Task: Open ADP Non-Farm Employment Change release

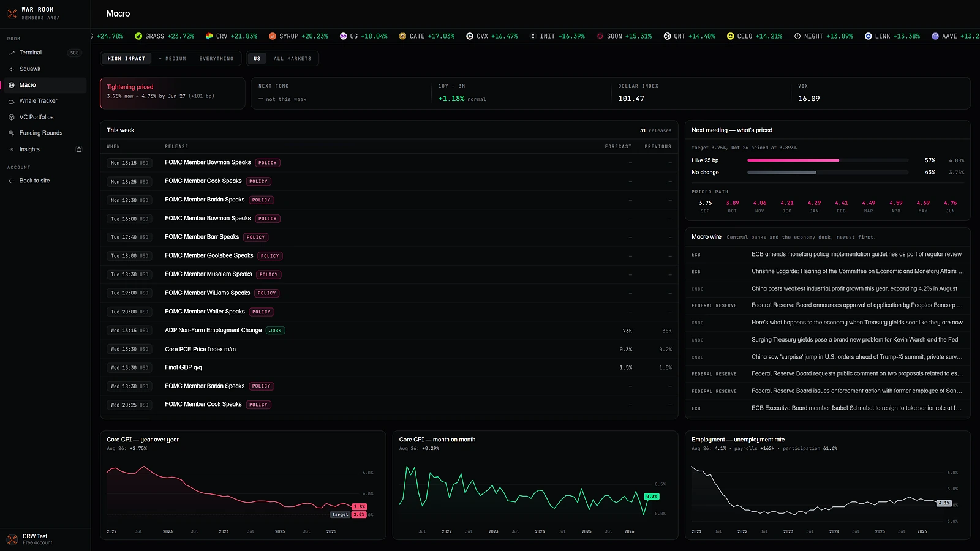Action: [x=389, y=331]
